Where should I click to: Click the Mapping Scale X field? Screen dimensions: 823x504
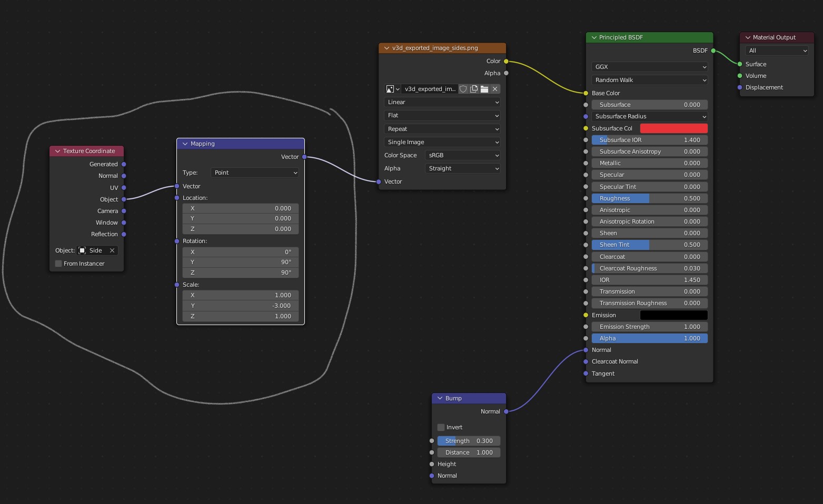point(241,295)
